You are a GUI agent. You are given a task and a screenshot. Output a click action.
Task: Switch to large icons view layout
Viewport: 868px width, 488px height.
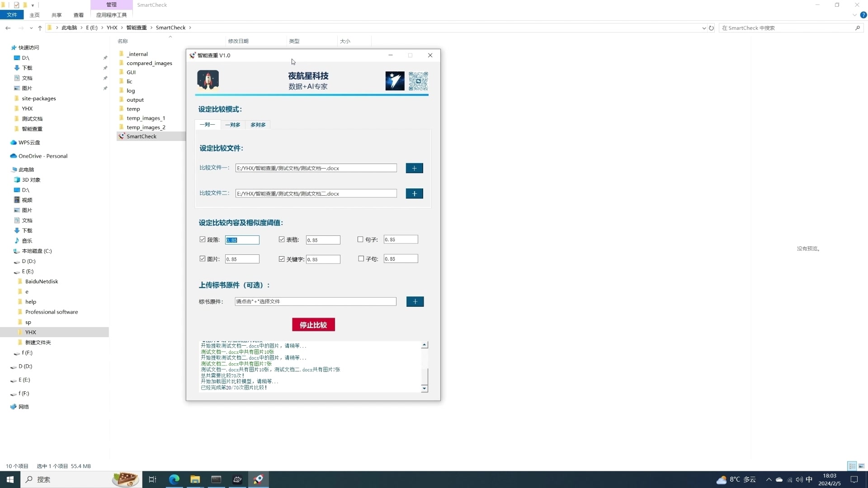click(x=861, y=466)
